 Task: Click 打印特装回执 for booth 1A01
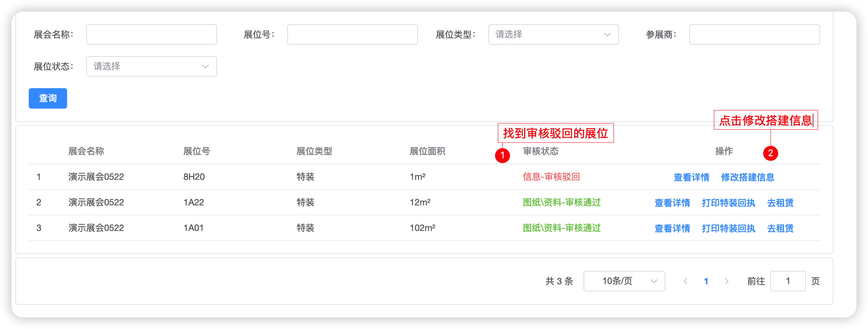pos(728,228)
